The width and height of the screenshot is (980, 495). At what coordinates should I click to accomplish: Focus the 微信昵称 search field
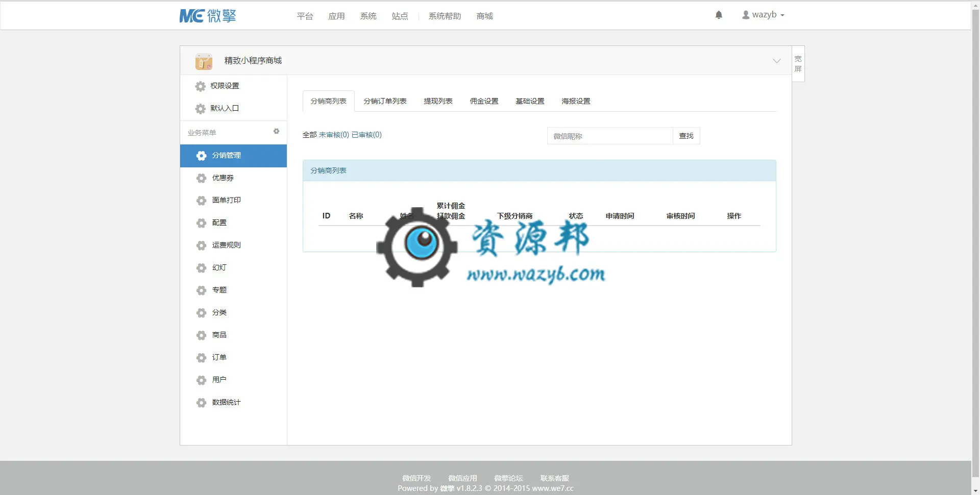(610, 136)
